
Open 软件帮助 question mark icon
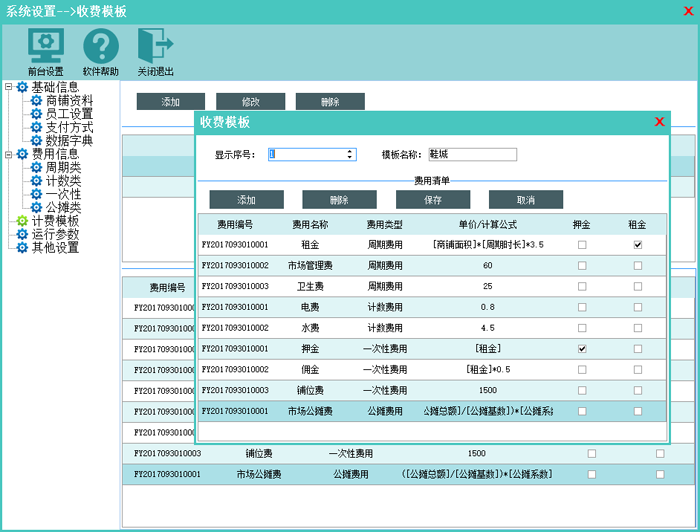(x=100, y=45)
